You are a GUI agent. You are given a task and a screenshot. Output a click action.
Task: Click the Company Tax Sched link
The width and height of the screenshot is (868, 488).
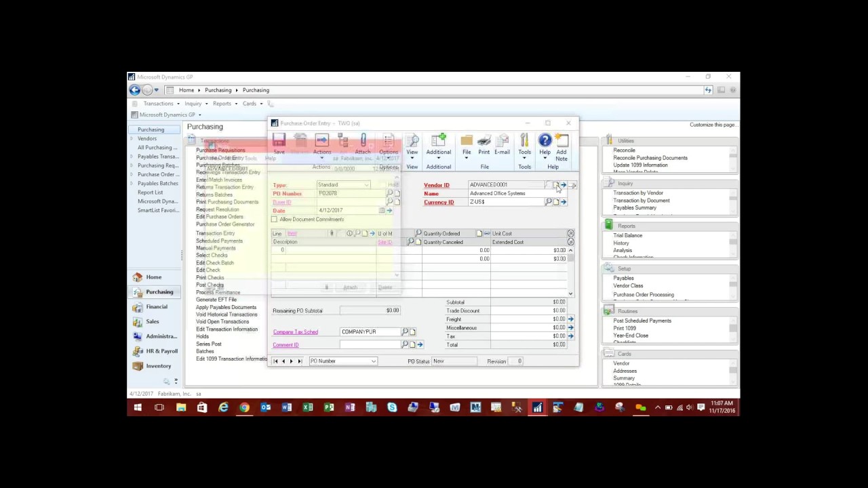point(295,332)
